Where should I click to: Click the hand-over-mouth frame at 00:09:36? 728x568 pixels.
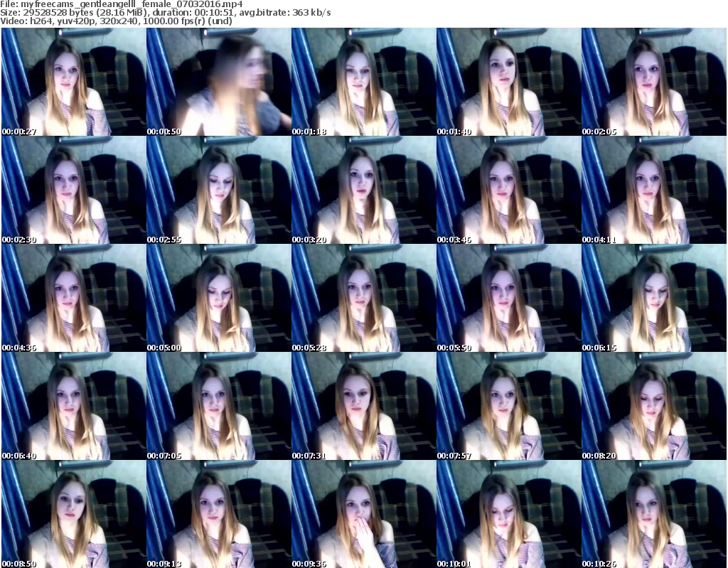pyautogui.click(x=363, y=515)
